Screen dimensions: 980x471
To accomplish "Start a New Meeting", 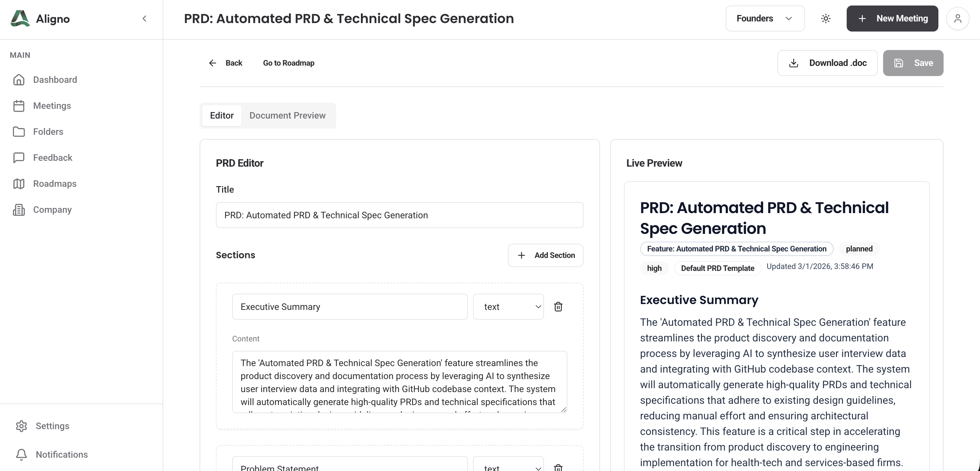I will point(892,18).
